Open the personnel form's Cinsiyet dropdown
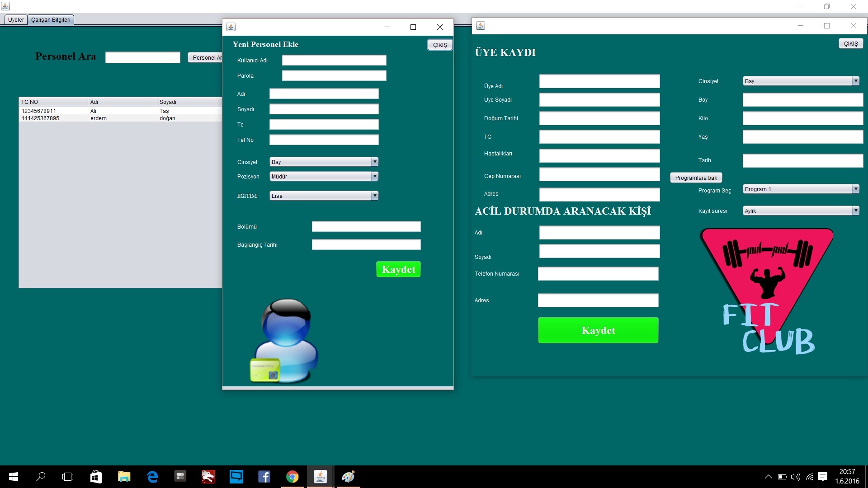 coord(324,162)
